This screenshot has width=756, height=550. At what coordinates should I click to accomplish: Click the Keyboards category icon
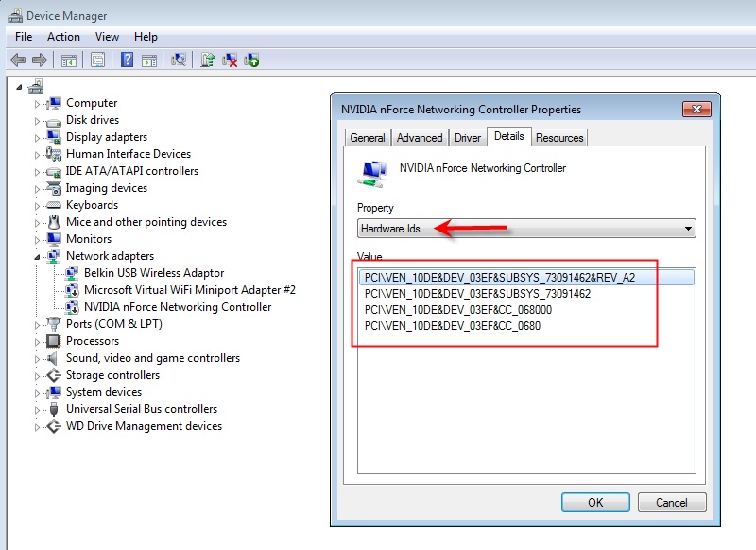pyautogui.click(x=54, y=205)
